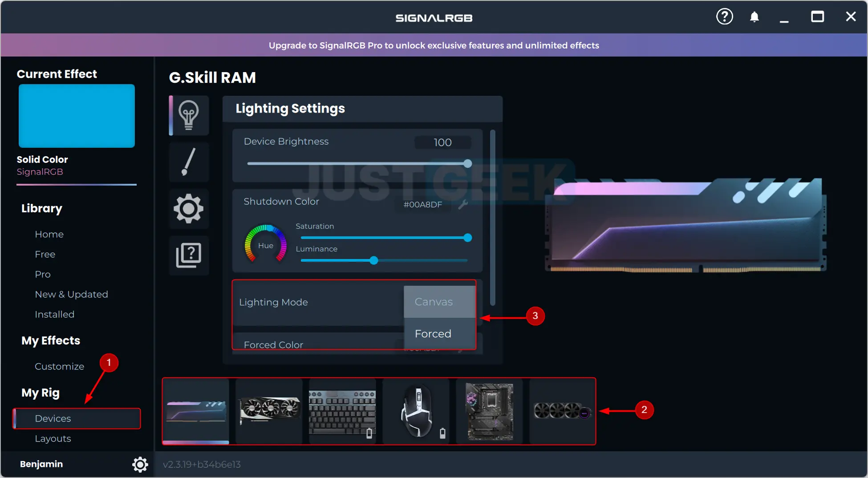868x478 pixels.
Task: Open the device help documents icon
Action: pyautogui.click(x=189, y=255)
